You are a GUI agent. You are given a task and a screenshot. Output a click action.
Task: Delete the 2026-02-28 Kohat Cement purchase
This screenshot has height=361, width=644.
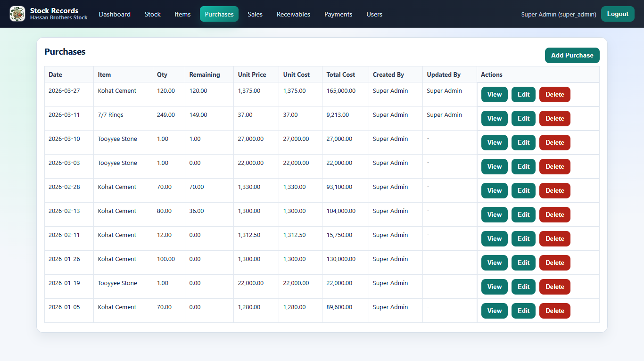pyautogui.click(x=555, y=190)
